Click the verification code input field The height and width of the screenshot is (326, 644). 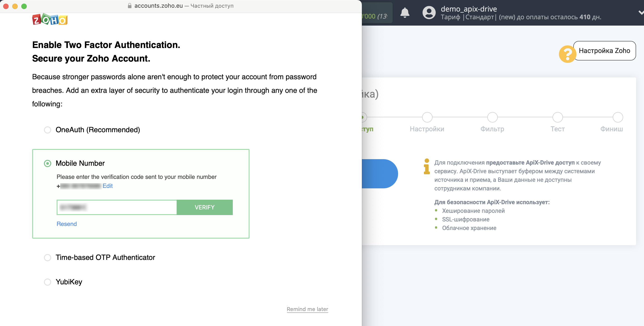[117, 207]
